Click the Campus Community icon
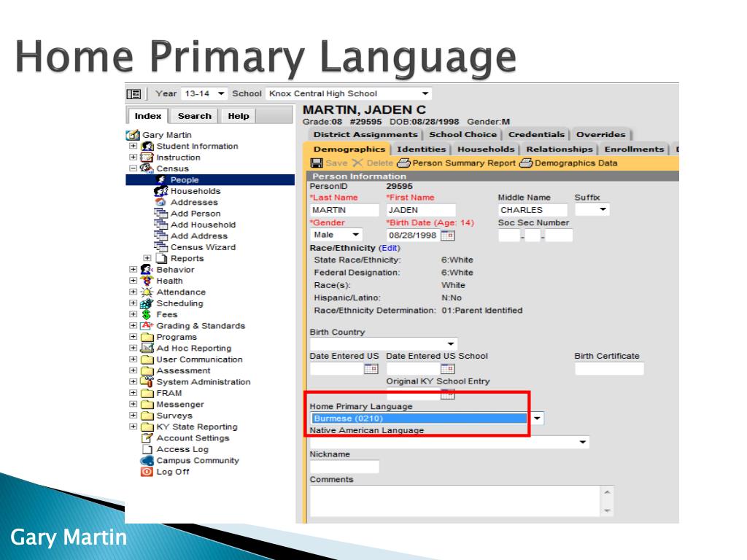 (147, 461)
